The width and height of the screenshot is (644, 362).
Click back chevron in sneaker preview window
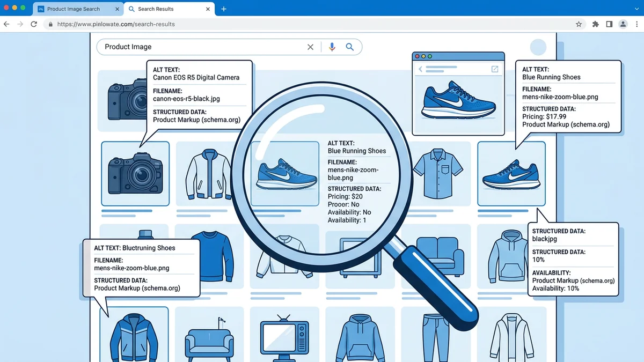pyautogui.click(x=421, y=69)
